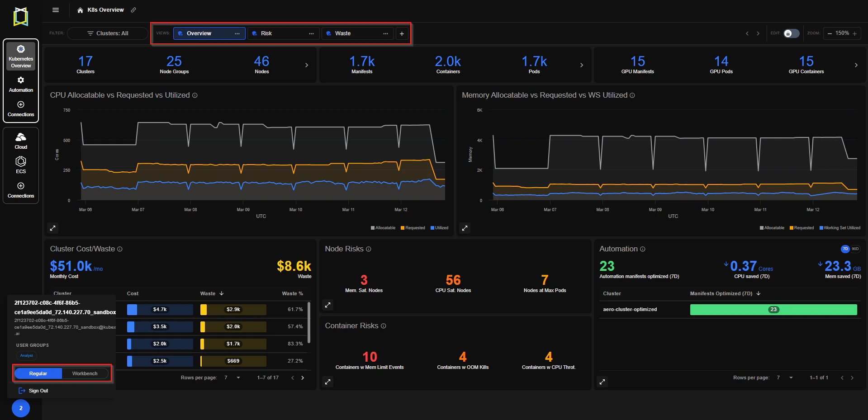Expand the CPU Allocatable chart fullscreen

pyautogui.click(x=53, y=228)
